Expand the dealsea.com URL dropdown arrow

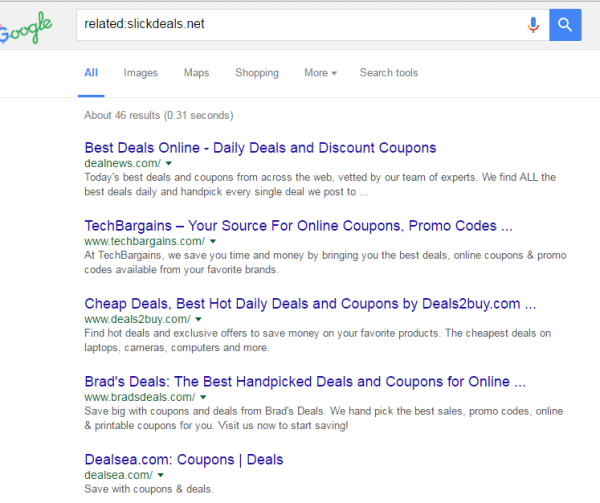click(160, 475)
